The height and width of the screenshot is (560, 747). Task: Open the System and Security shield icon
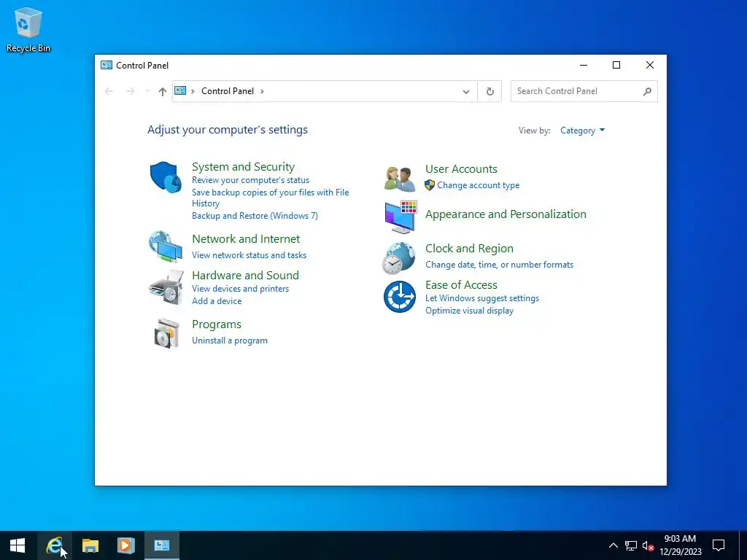166,177
